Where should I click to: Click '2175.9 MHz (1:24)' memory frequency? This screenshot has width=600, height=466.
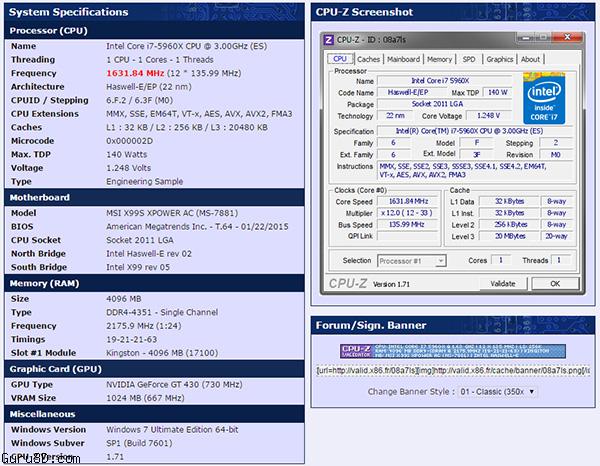coord(143,326)
